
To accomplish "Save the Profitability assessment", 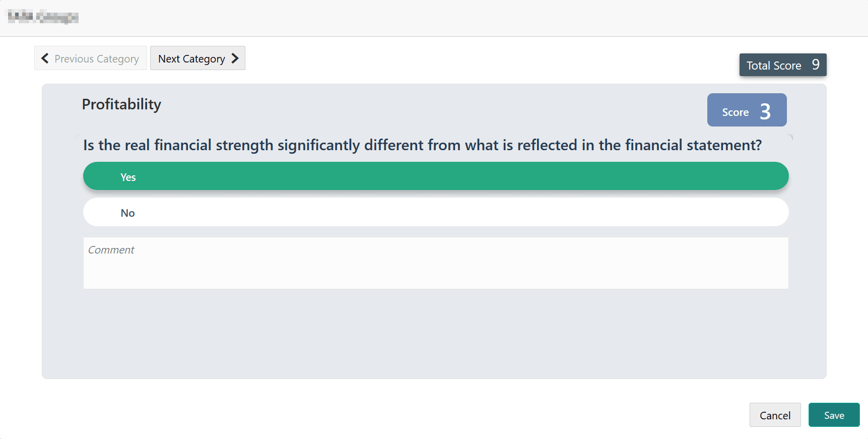I will click(x=834, y=415).
